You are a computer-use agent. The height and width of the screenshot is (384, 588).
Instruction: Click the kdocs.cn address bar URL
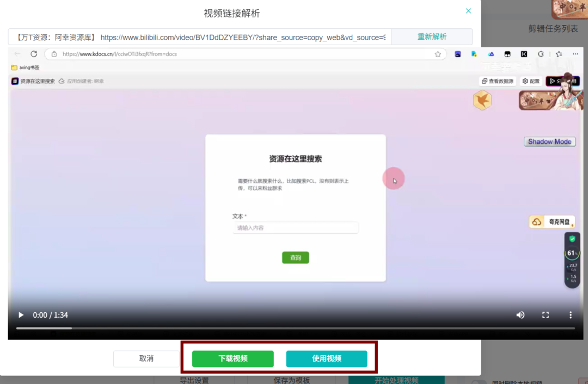coord(120,54)
